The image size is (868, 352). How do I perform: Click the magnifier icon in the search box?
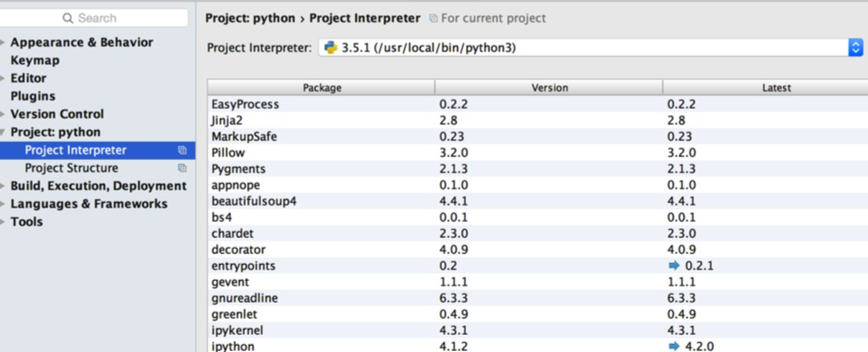point(68,18)
